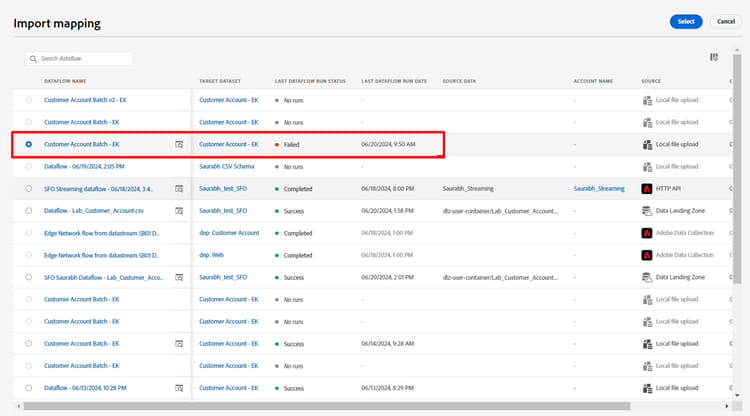
Task: Adobe Data Collection icon in dep: Web row
Action: 647,255
